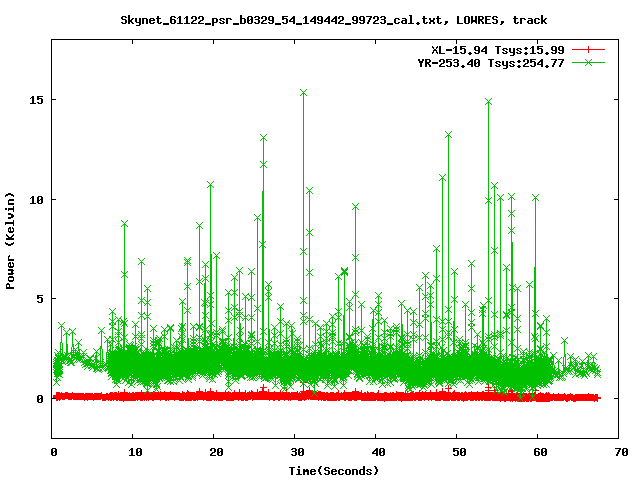
Task: Click the green peak near 26 seconds
Action: pos(263,138)
